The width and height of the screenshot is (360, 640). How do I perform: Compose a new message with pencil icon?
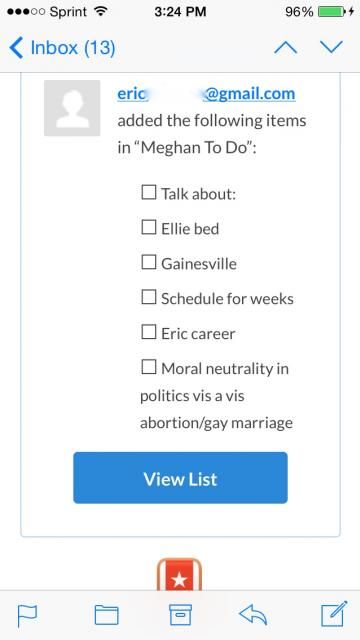334,613
